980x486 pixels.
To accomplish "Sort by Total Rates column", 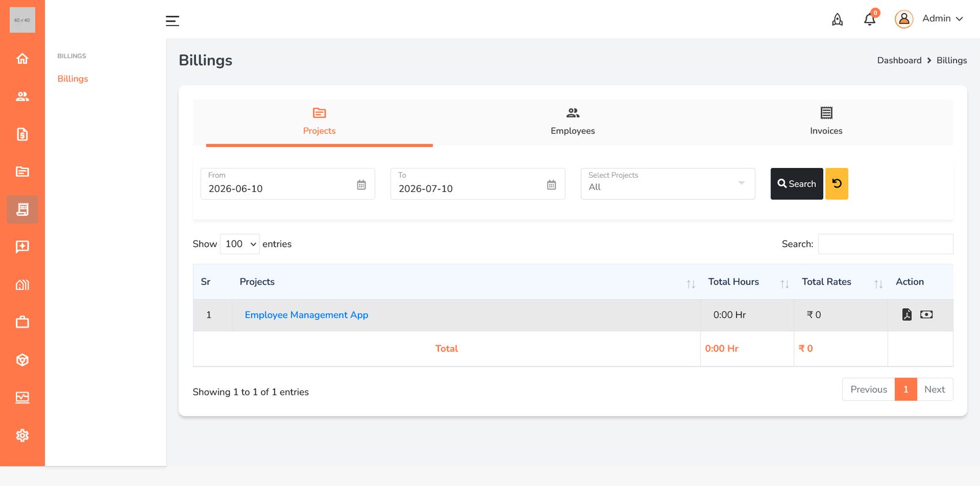I will coord(841,282).
